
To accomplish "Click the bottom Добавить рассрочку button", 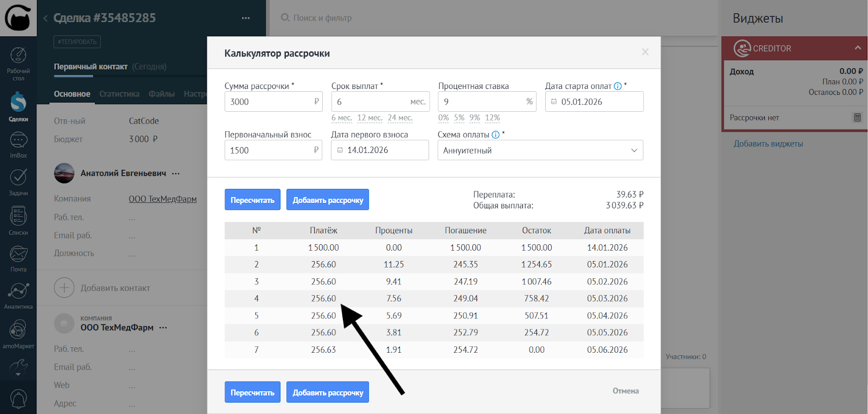I will [x=328, y=392].
